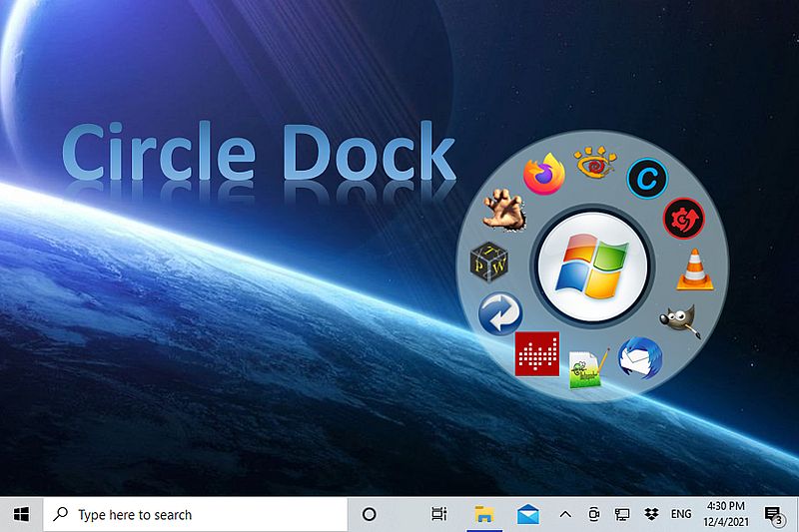Viewport: 799px width, 532px height.
Task: Click Meet Now camera tray icon
Action: click(593, 515)
